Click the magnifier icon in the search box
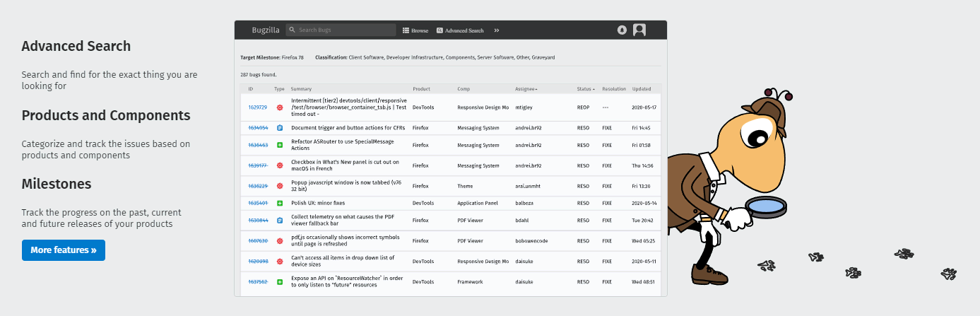The height and width of the screenshot is (316, 980). click(293, 30)
